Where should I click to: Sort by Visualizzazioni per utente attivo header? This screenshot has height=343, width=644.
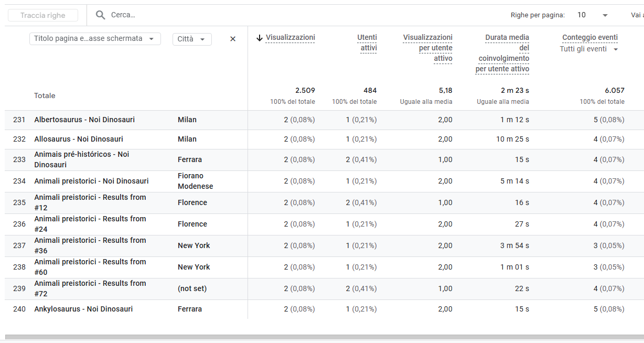(x=427, y=48)
